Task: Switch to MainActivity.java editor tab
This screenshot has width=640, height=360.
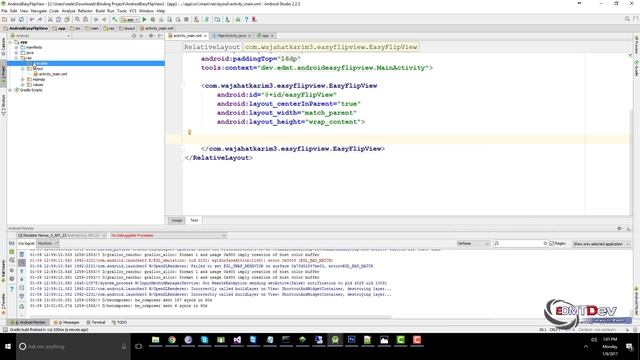Action: [231, 36]
